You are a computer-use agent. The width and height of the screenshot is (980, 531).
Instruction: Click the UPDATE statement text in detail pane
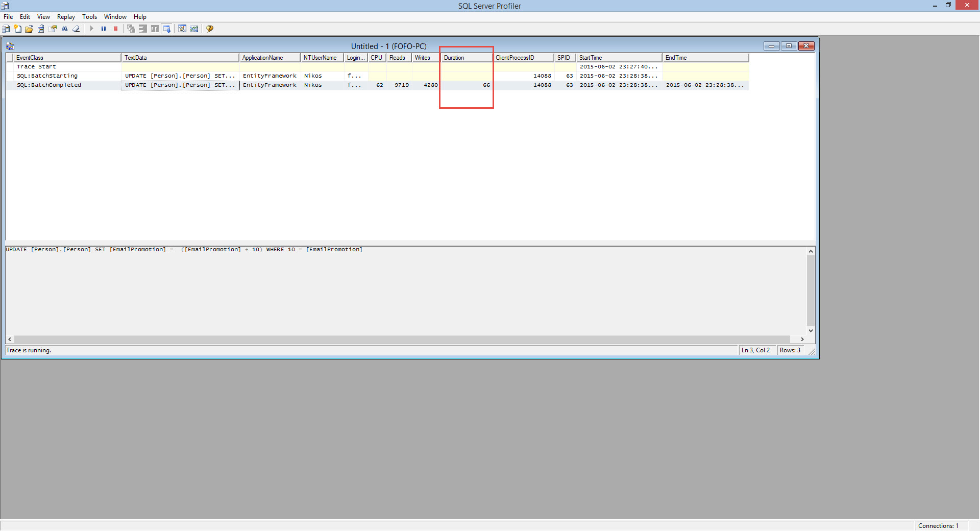184,250
